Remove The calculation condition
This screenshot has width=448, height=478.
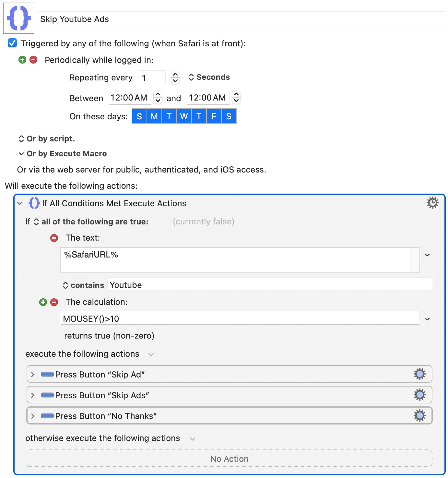[54, 302]
